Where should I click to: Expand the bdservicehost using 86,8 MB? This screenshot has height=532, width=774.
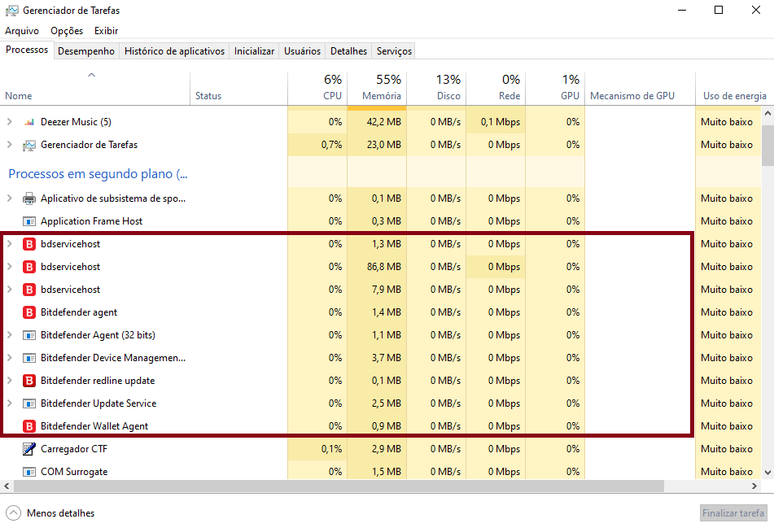tap(10, 267)
